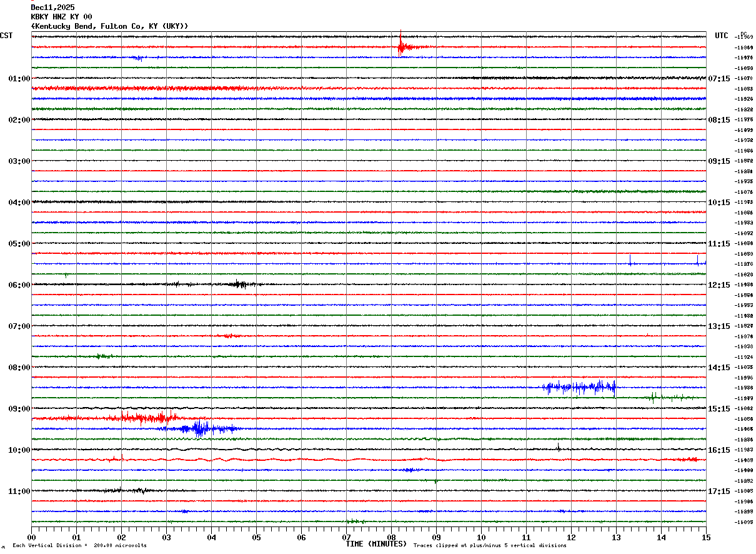Image resolution: width=756 pixels, height=554 pixels.
Task: Select the 05:00 CST time label
Action: (x=19, y=244)
